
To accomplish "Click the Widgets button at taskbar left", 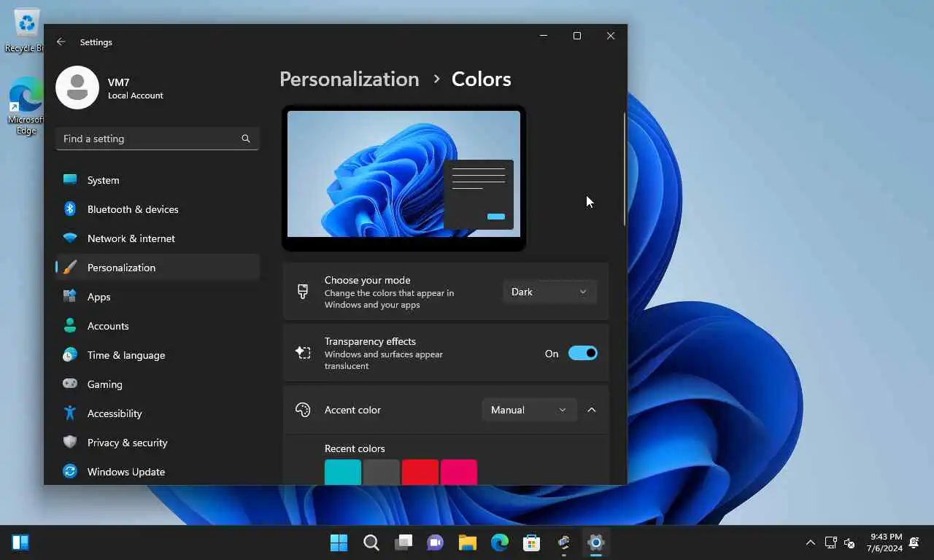I will tap(20, 542).
